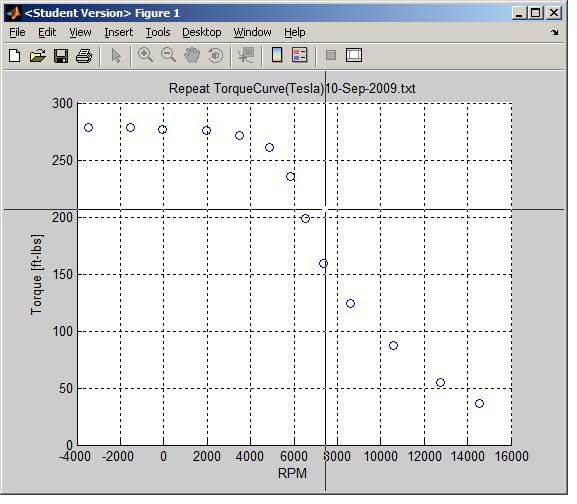This screenshot has height=504, width=577.
Task: Save the figure with the floppy icon
Action: 61,56
